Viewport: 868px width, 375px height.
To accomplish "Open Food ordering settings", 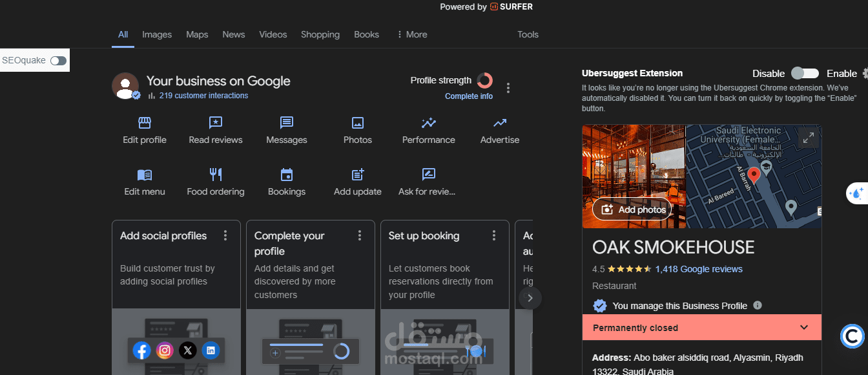I will [x=216, y=182].
